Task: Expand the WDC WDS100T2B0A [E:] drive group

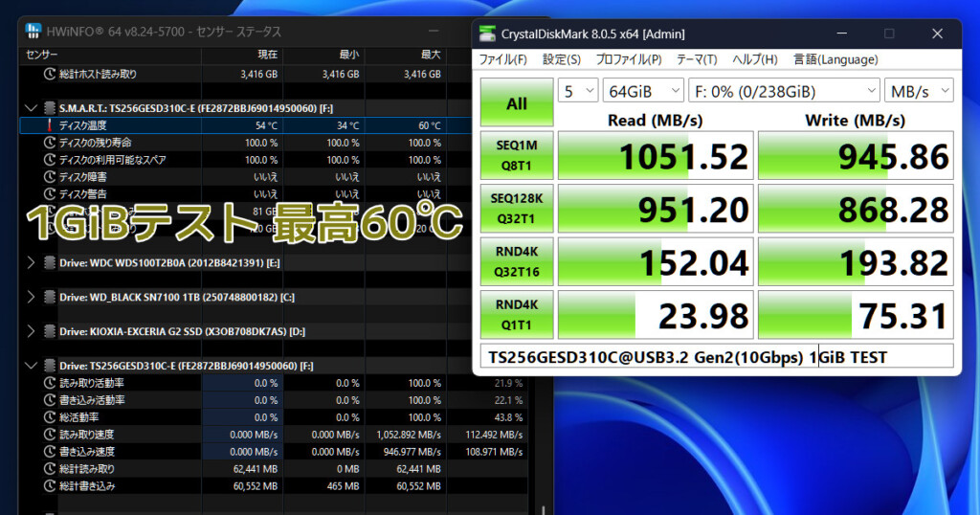Action: pyautogui.click(x=31, y=262)
